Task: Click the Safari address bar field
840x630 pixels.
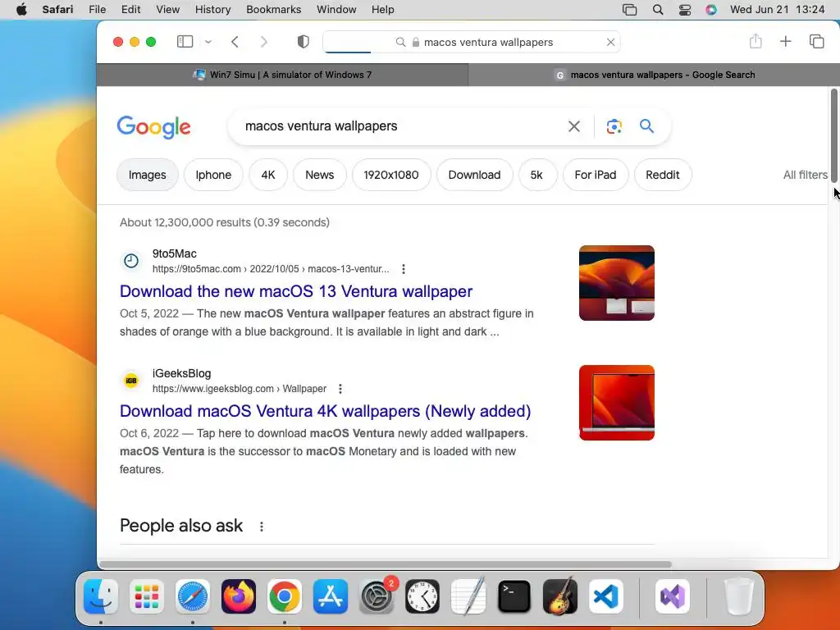Action: click(472, 42)
